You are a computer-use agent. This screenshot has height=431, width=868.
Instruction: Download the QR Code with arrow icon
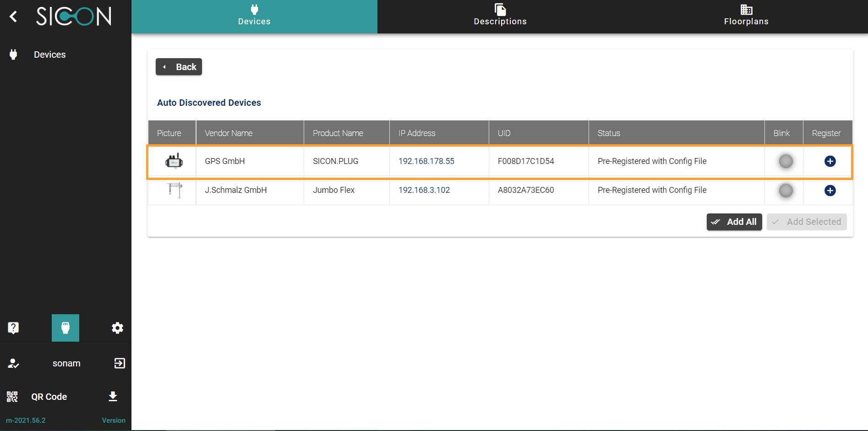click(113, 397)
